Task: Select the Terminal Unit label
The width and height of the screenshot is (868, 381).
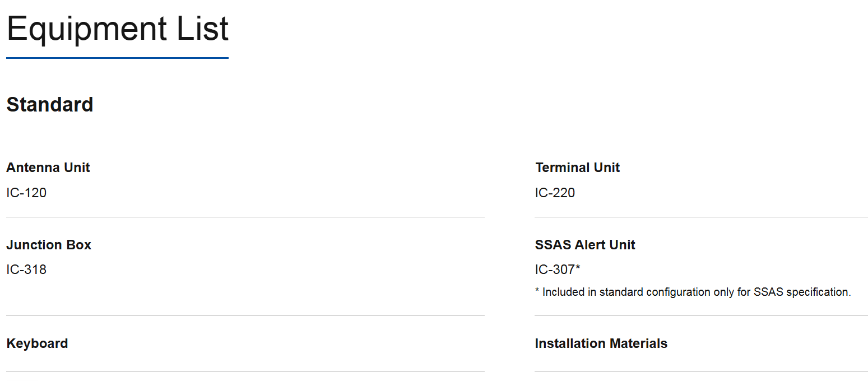Action: pos(577,168)
